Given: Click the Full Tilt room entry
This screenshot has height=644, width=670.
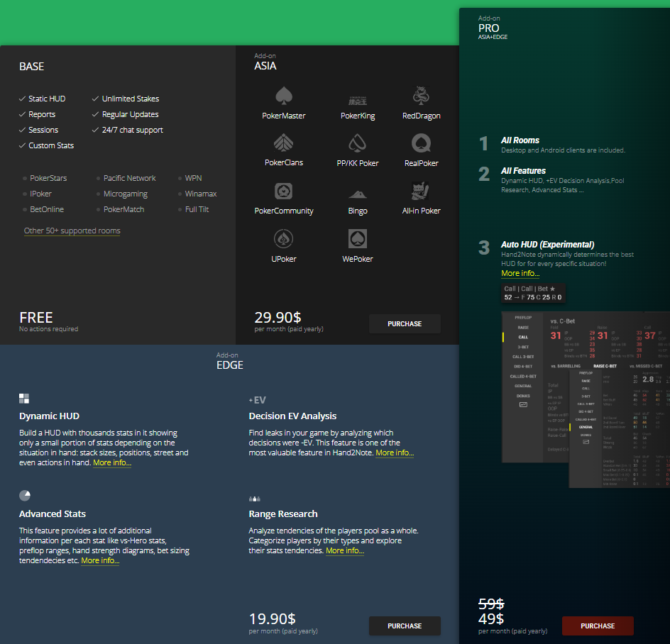Looking at the screenshot, I should click(197, 209).
